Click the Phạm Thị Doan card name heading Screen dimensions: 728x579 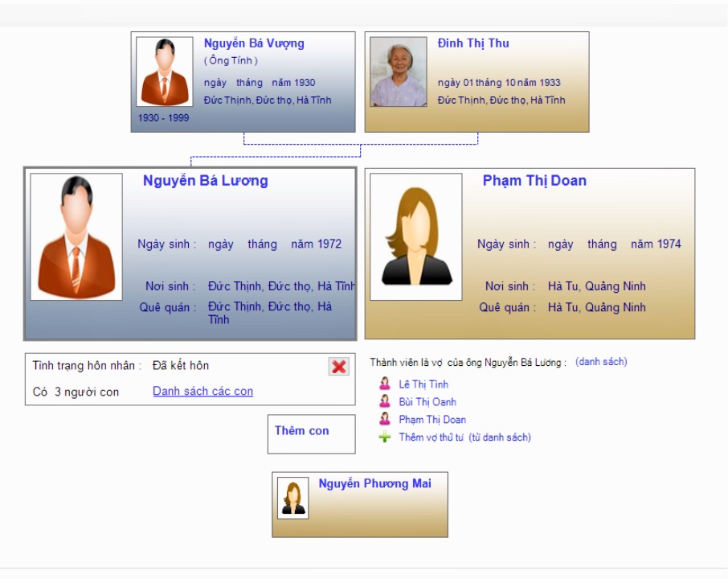pos(534,181)
